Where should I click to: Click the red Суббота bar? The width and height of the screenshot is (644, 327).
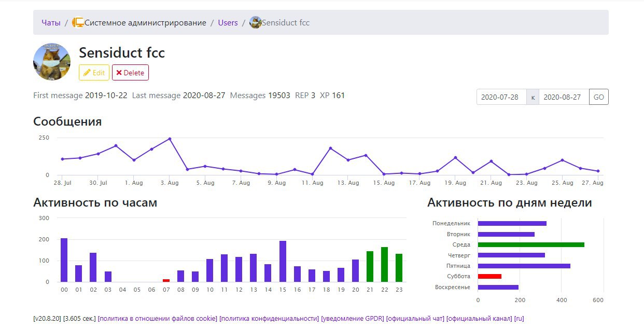489,276
